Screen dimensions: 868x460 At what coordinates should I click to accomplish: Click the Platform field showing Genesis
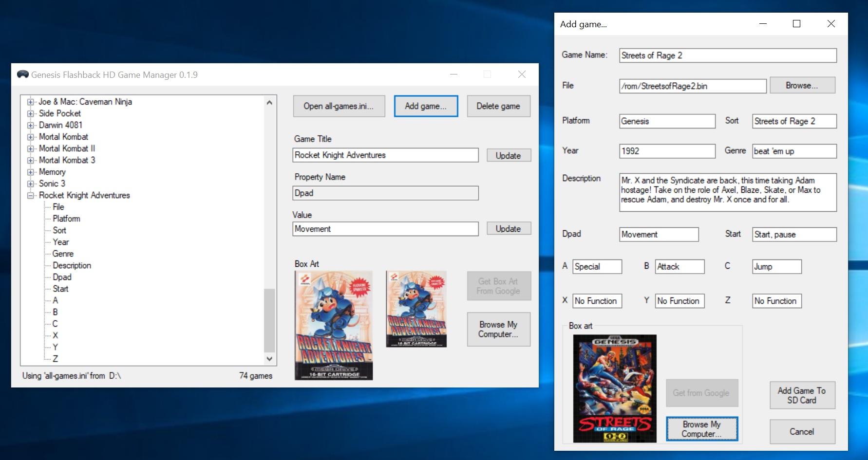(667, 121)
